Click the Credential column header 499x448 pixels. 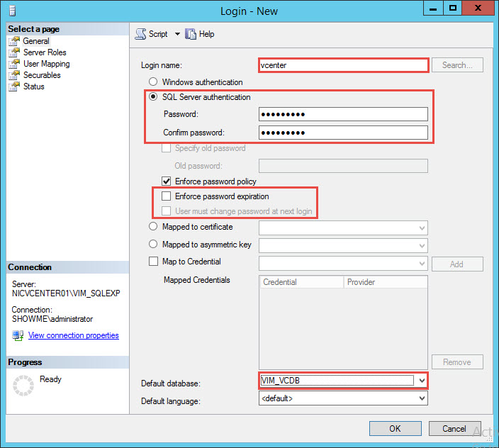pos(302,282)
